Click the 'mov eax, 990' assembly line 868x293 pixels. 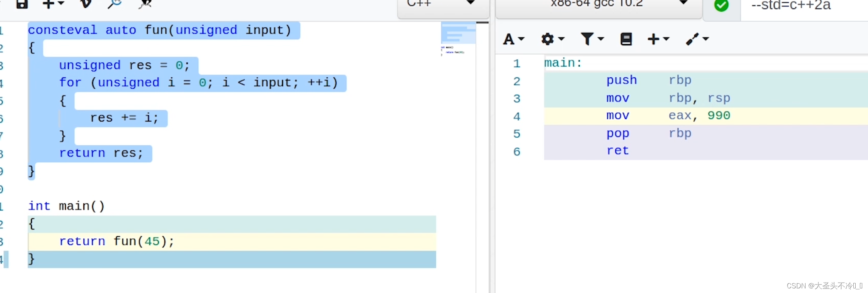pos(706,116)
